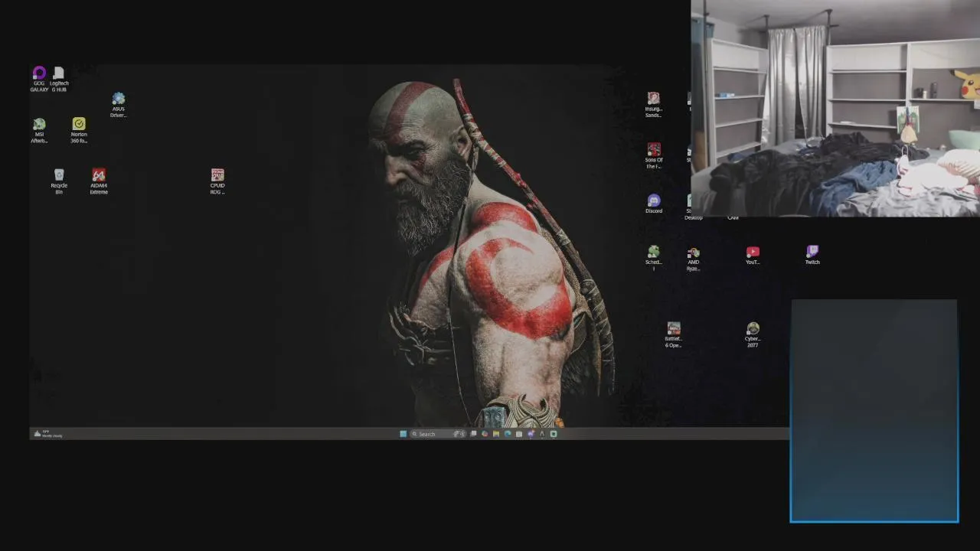Click the webcam overlay video feed
This screenshot has width=980, height=551.
(835, 108)
